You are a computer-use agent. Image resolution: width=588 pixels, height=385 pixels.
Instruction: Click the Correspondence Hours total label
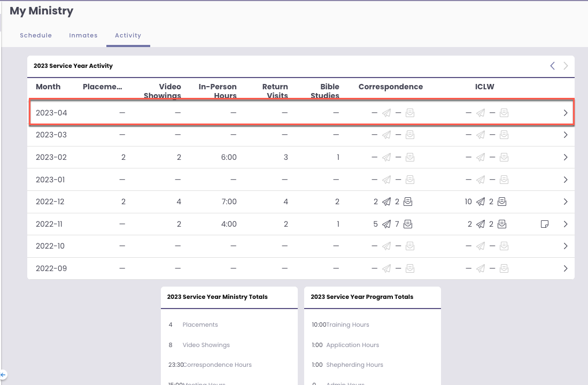(x=218, y=365)
